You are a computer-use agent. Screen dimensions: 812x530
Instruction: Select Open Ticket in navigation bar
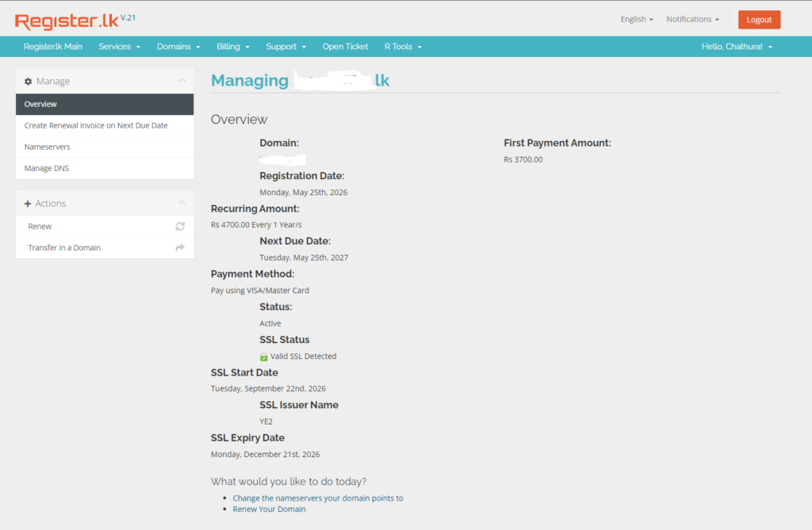[x=345, y=47]
